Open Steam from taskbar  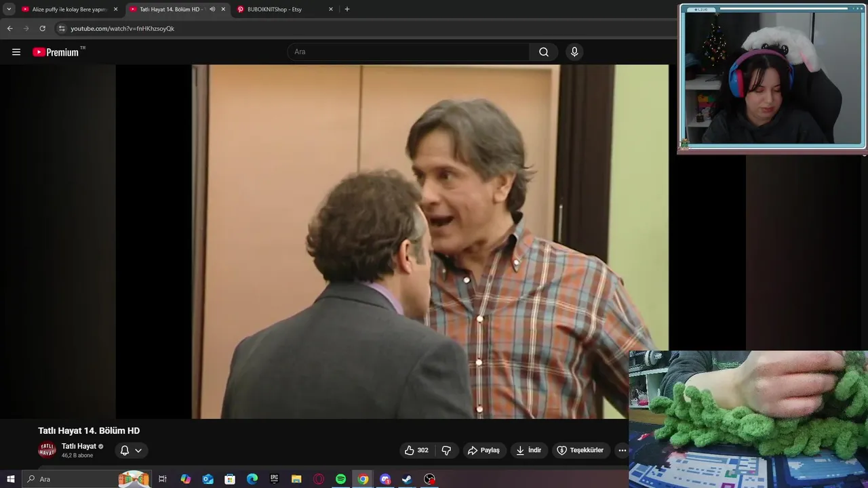[x=407, y=479]
